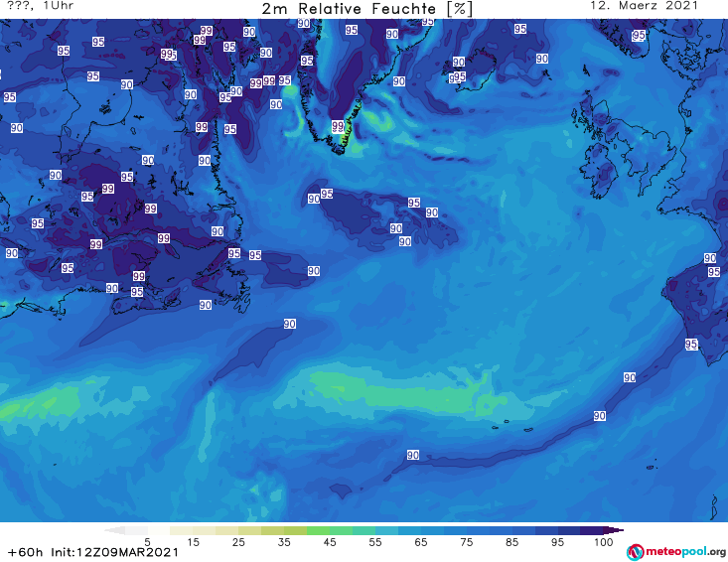Click the dark arrow tip ending the color scale
This screenshot has height=562, width=728.
[x=614, y=530]
